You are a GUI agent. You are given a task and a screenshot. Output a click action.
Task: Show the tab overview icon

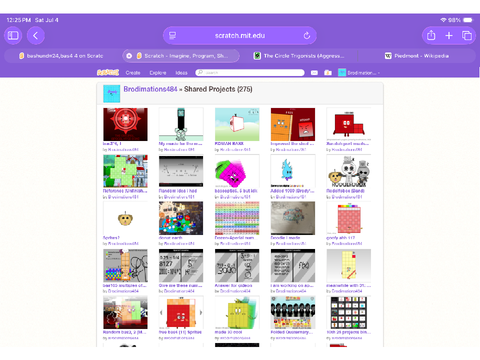coord(467,35)
